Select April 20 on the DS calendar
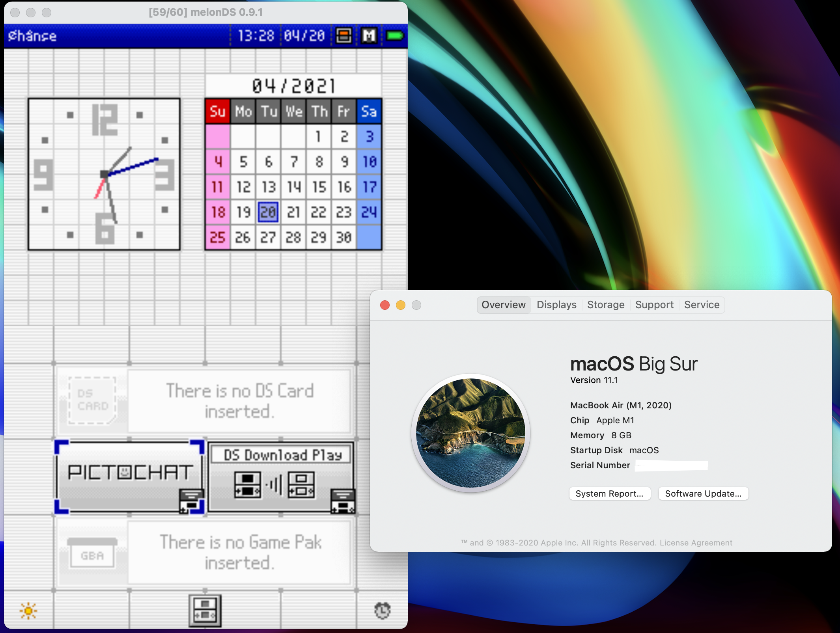Image resolution: width=840 pixels, height=633 pixels. [268, 212]
